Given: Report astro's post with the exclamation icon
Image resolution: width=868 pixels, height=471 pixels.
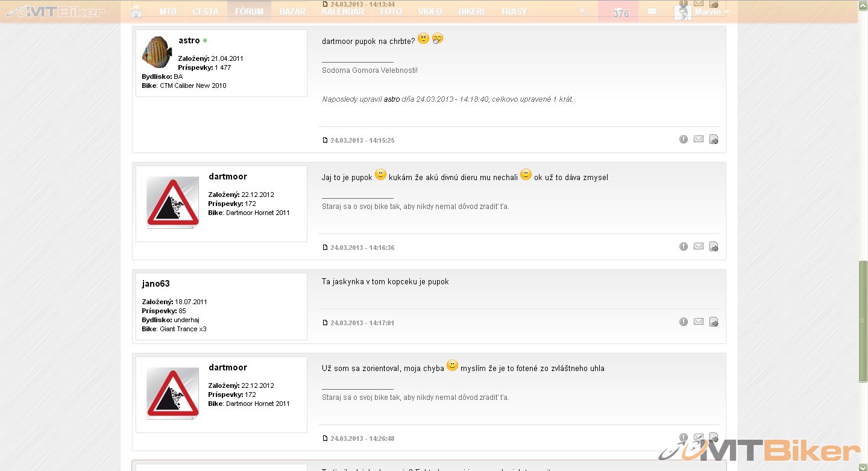Looking at the screenshot, I should [684, 139].
